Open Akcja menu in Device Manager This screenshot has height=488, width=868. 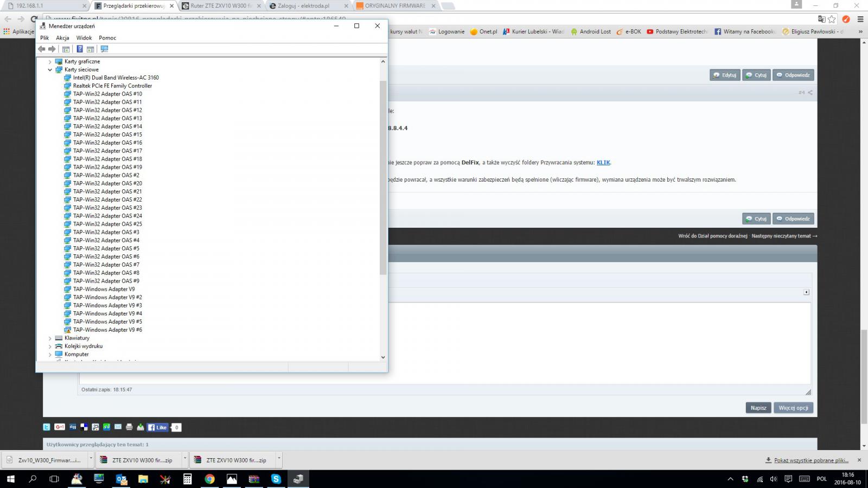pyautogui.click(x=62, y=38)
